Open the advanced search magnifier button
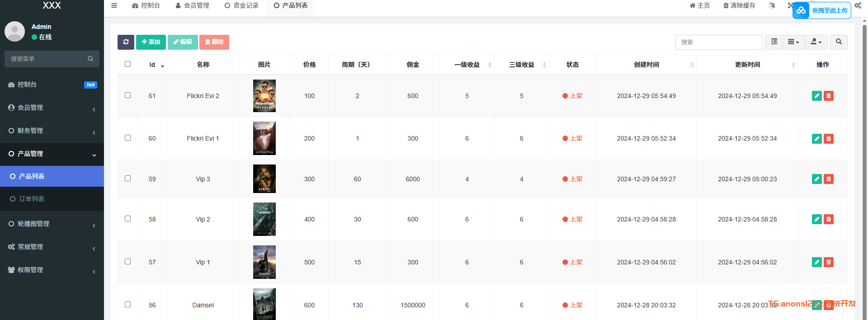Viewport: 868px width, 320px height. 839,42
